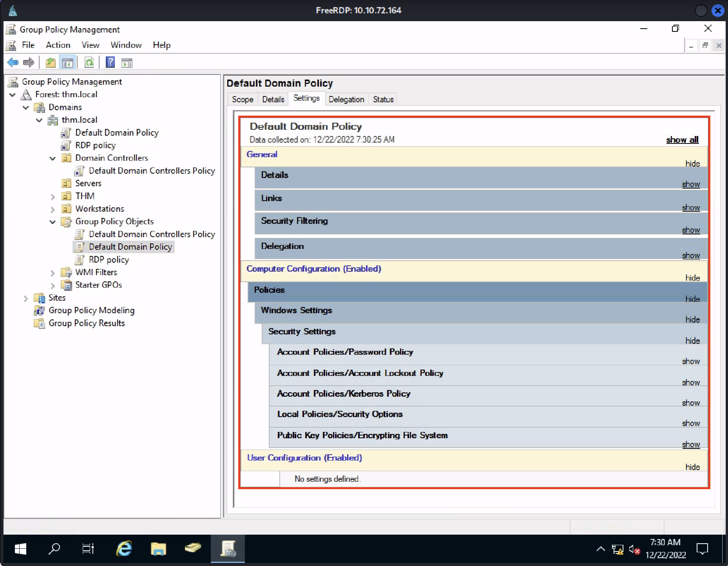This screenshot has height=566, width=728.
Task: Open the View menu
Action: tap(91, 45)
